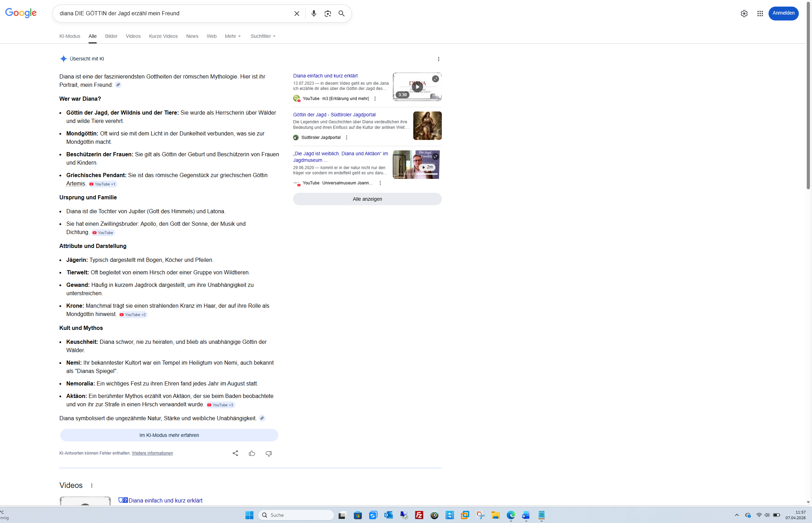Screen dimensions: 812x523
Task: Open options for Südtiroler Jagdportal result
Action: coord(347,138)
